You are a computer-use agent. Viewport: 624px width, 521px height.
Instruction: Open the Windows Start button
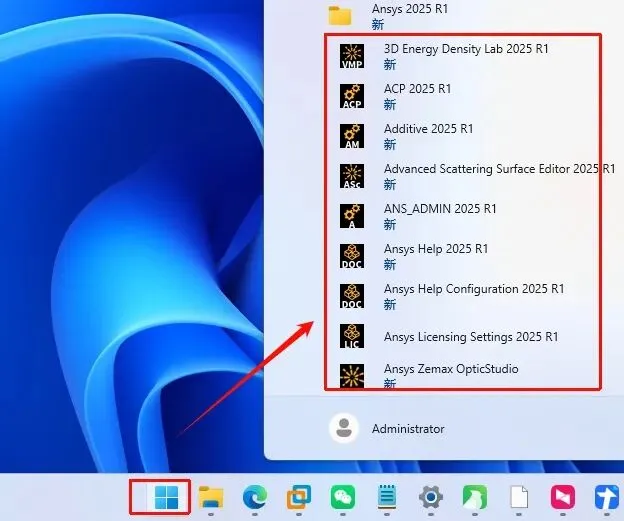[x=166, y=498]
